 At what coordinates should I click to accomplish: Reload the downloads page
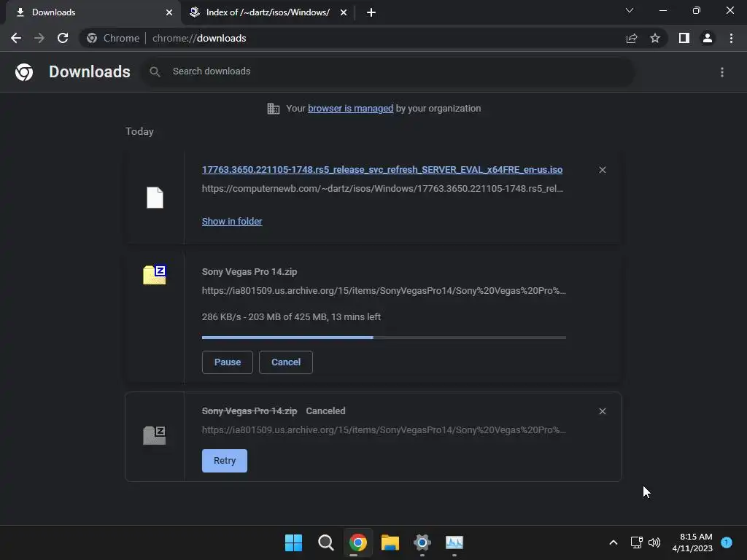point(63,38)
